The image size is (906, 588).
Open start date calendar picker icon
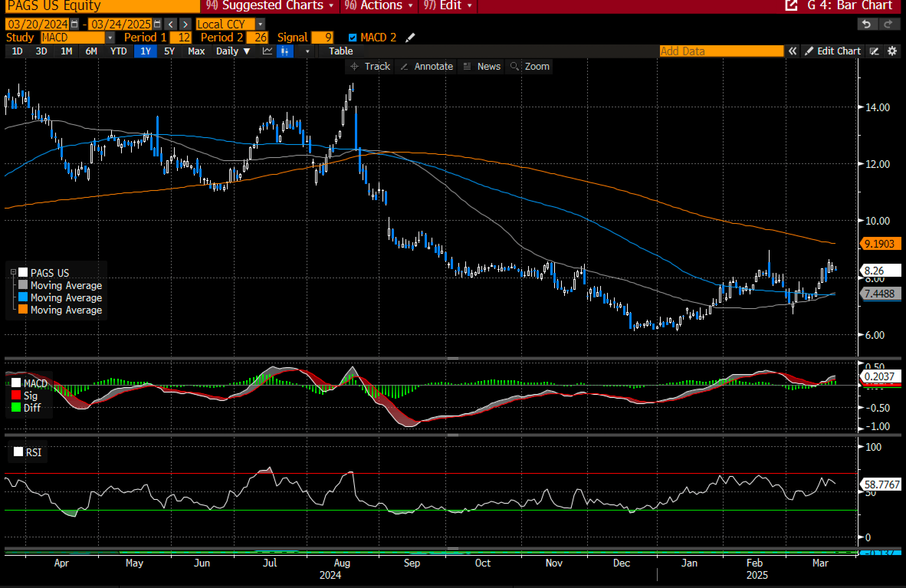(75, 25)
